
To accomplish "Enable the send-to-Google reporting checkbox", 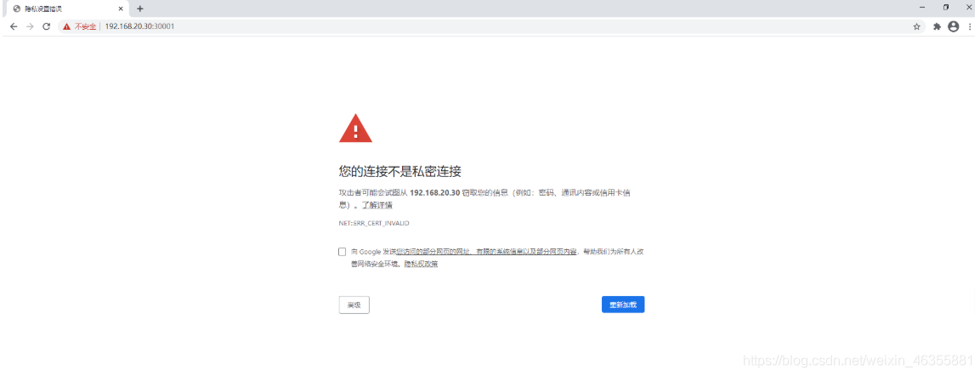I will (342, 252).
